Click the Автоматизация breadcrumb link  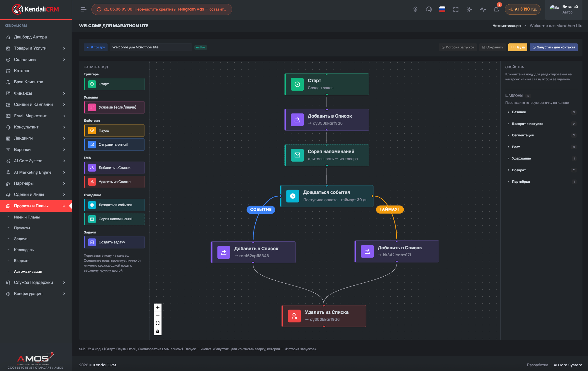click(x=507, y=26)
